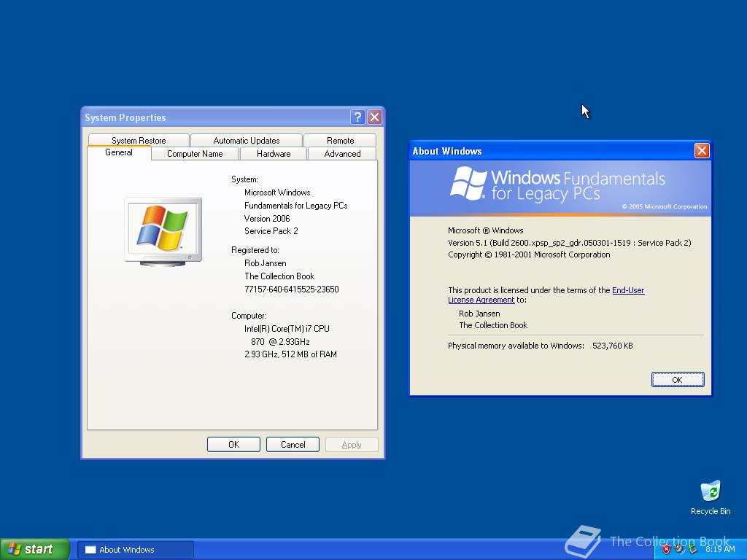Open the Start menu
The image size is (747, 560).
[35, 549]
